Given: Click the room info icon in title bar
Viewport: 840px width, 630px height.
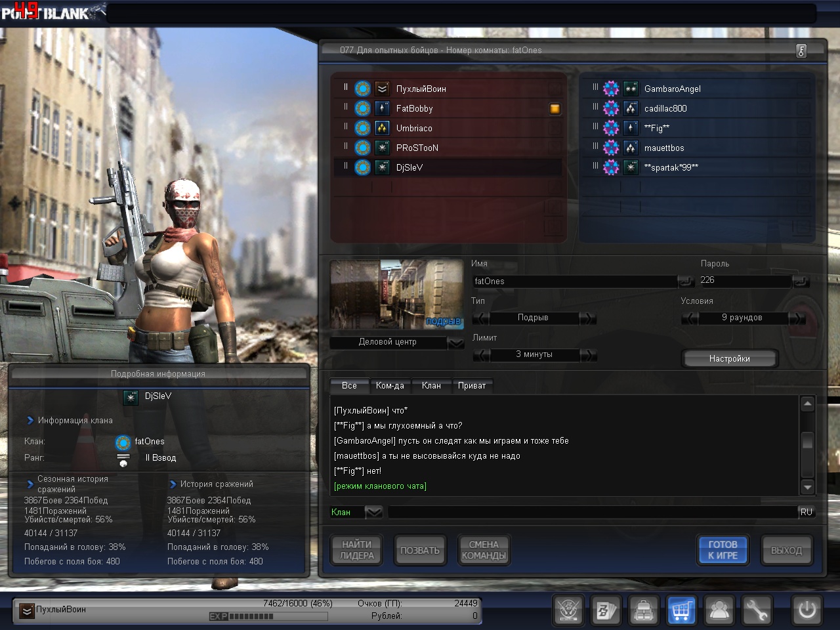Looking at the screenshot, I should tap(801, 51).
